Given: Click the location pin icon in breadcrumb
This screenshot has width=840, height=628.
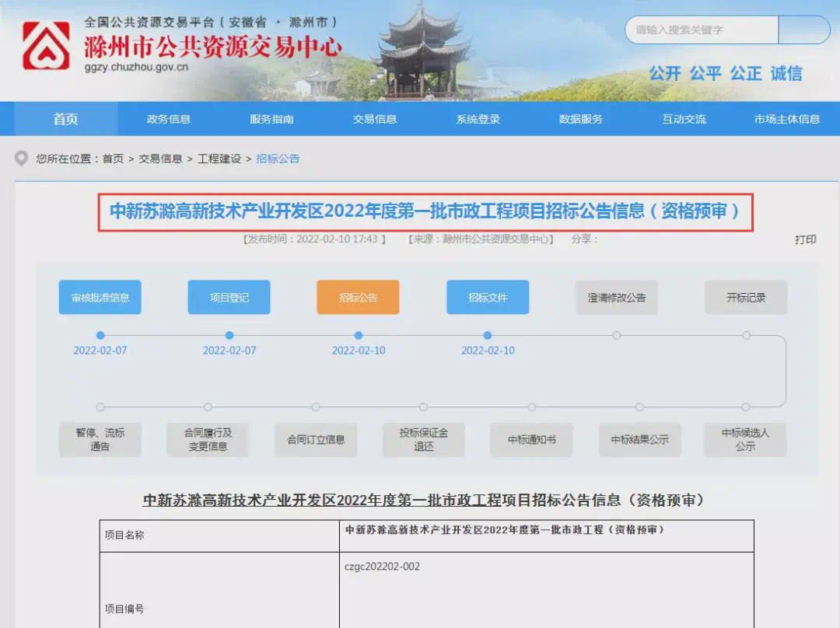Looking at the screenshot, I should click(21, 159).
